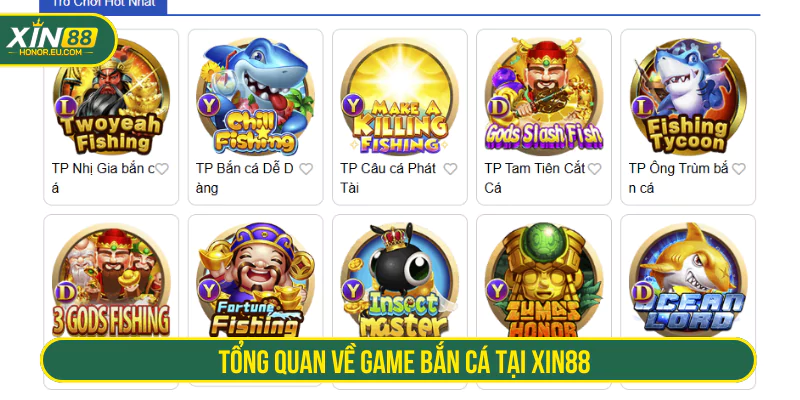Open the Fishing Tycoon game icon
This screenshot has width=800, height=400.
pyautogui.click(x=688, y=97)
